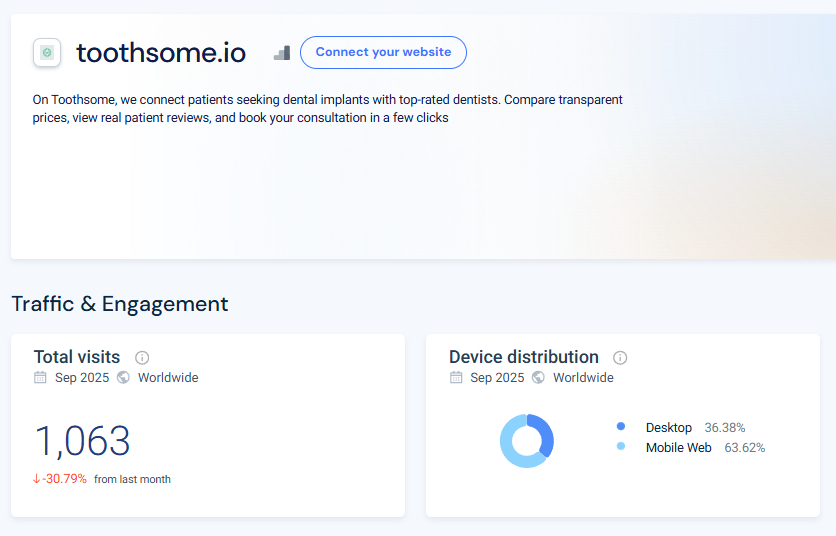Click the globe icon in Device distribution card
Image resolution: width=836 pixels, height=536 pixels.
(x=538, y=378)
